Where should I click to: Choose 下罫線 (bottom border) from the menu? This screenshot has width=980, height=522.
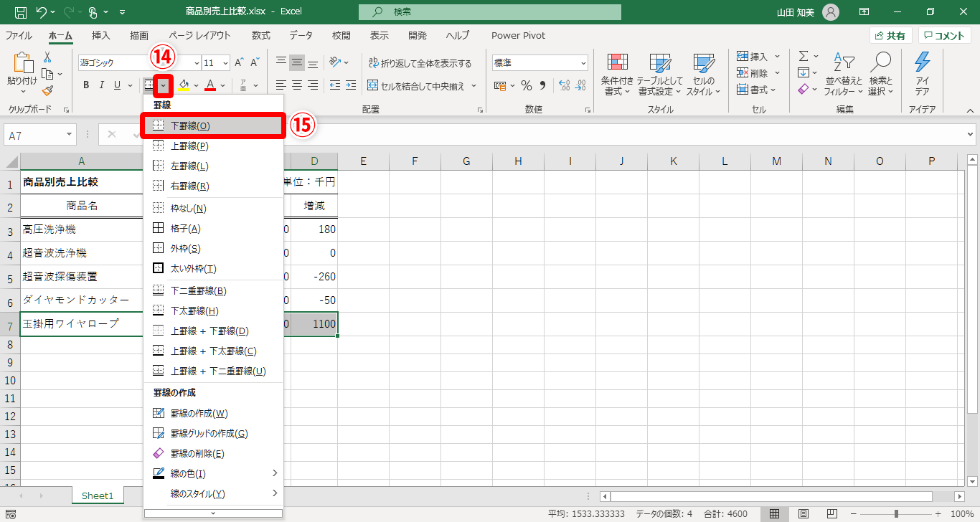coord(213,125)
